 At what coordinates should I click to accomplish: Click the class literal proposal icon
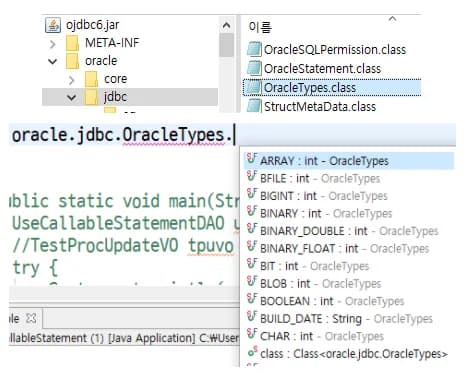253,352
